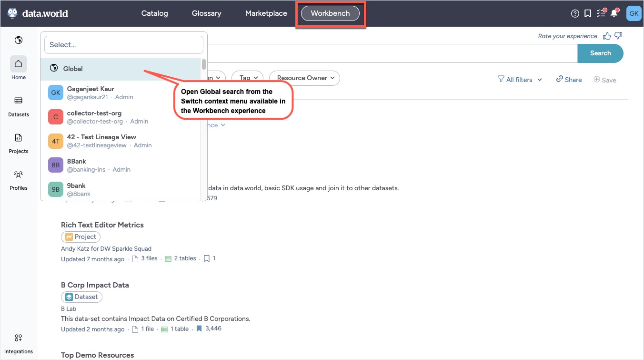Click '3 files' on Rich Text Editor Metrics
644x360 pixels.
(145, 258)
